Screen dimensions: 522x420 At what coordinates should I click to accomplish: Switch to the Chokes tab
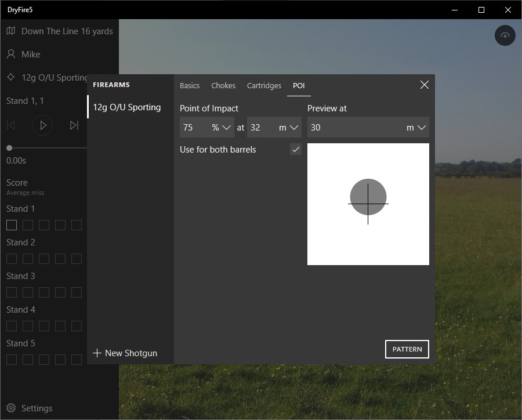pos(223,85)
